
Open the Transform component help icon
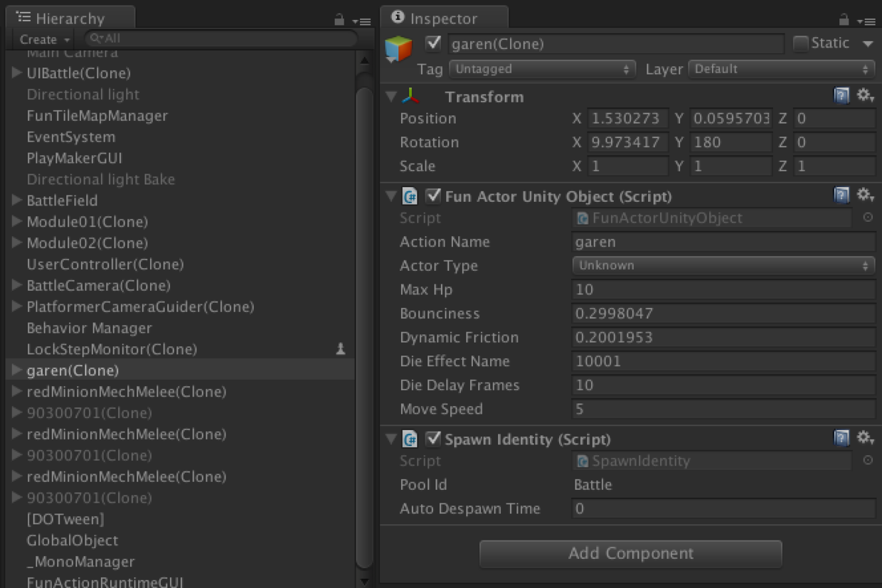pyautogui.click(x=842, y=96)
